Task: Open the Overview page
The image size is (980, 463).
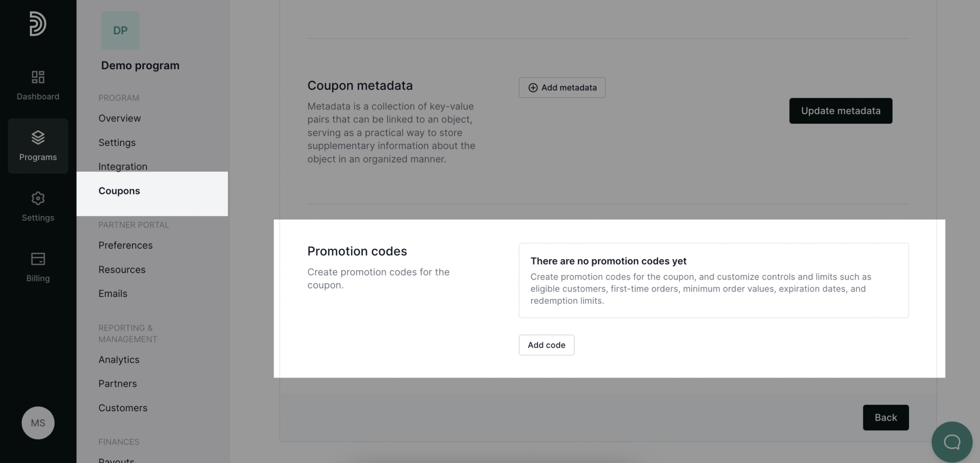Action: click(119, 118)
